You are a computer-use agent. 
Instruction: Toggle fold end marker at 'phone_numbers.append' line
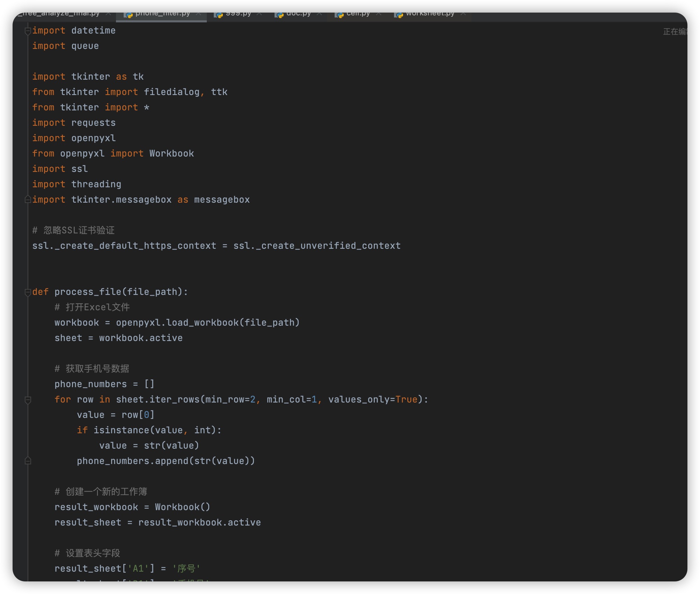28,461
